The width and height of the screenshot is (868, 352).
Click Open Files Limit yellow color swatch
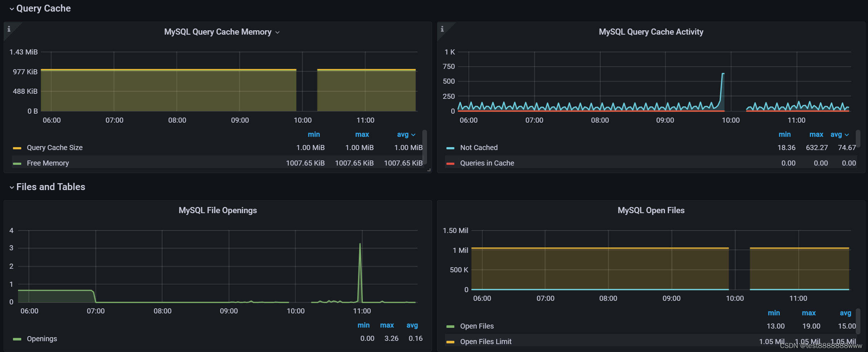pos(450,342)
